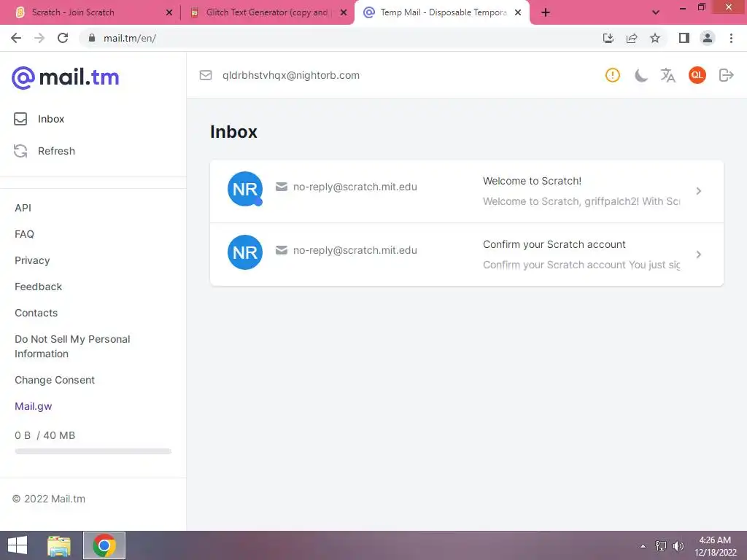Open the Mail.gw link
This screenshot has height=560, width=747.
[34, 405]
